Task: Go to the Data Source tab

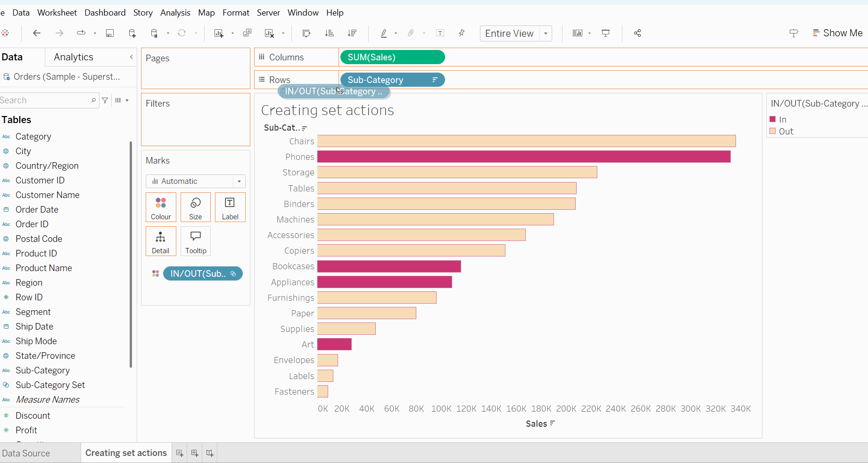Action: [26, 453]
